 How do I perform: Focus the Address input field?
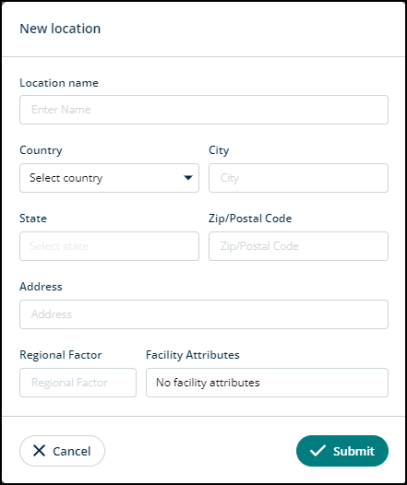click(x=204, y=314)
